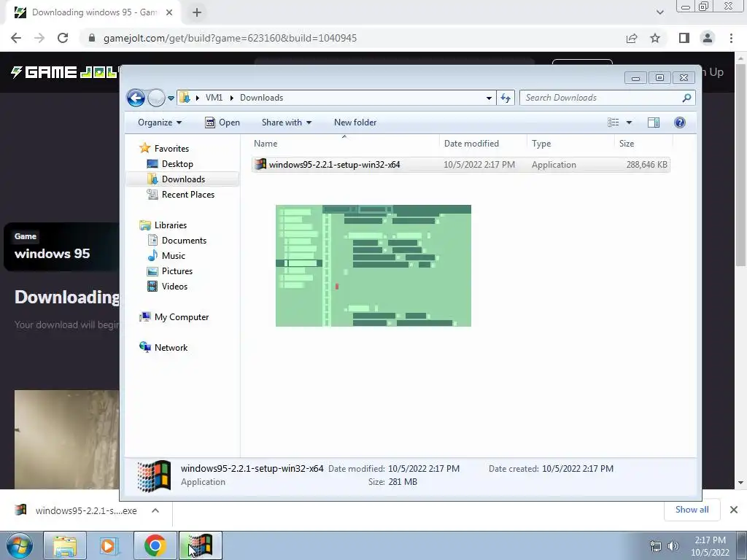
Task: Open Windows Explorer from the taskbar
Action: (65, 546)
